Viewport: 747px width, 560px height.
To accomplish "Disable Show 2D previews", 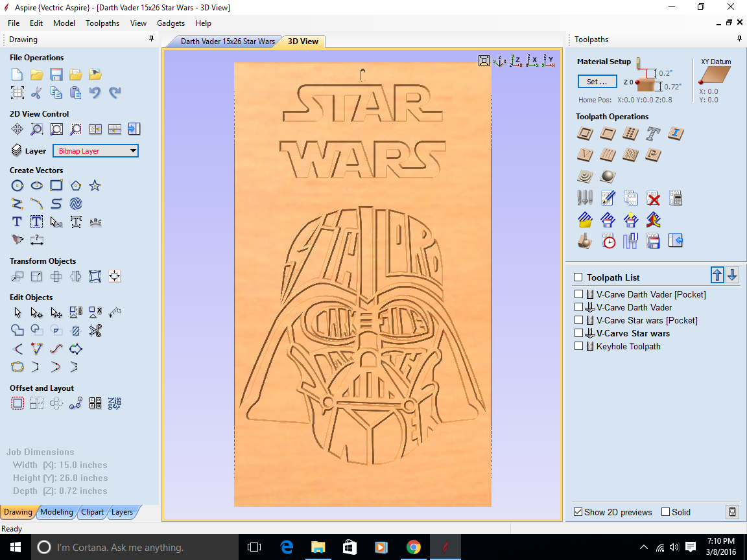I will tap(578, 511).
